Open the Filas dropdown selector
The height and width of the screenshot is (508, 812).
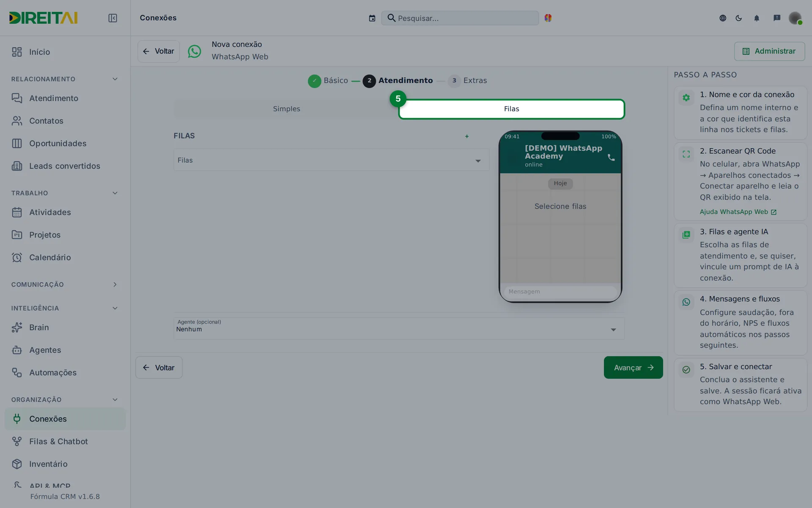click(331, 160)
